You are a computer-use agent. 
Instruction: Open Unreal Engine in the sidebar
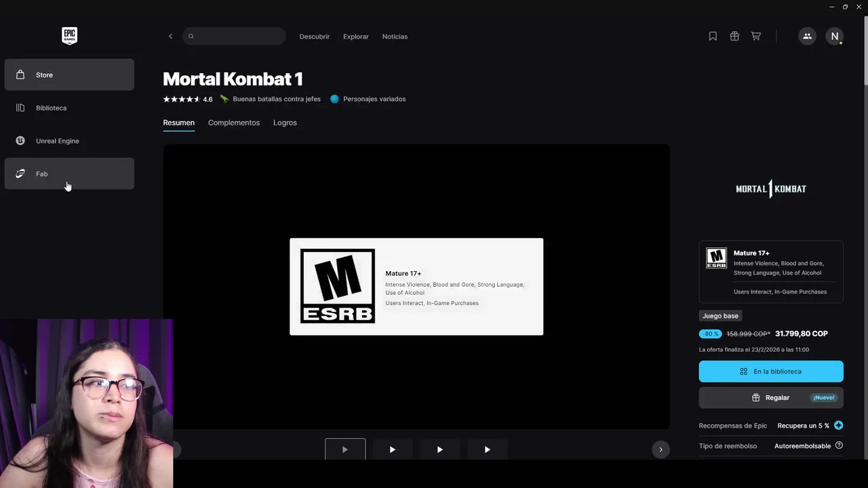click(69, 141)
